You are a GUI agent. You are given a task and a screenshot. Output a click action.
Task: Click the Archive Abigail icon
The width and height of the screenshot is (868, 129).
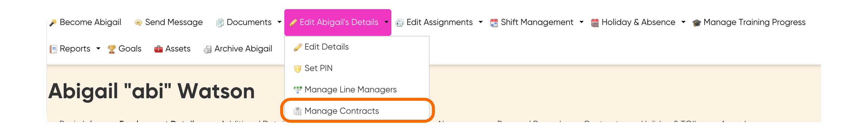207,49
